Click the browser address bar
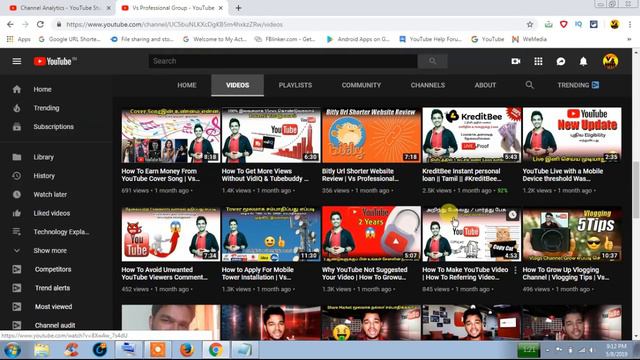This screenshot has width=640, height=360. 290,24
